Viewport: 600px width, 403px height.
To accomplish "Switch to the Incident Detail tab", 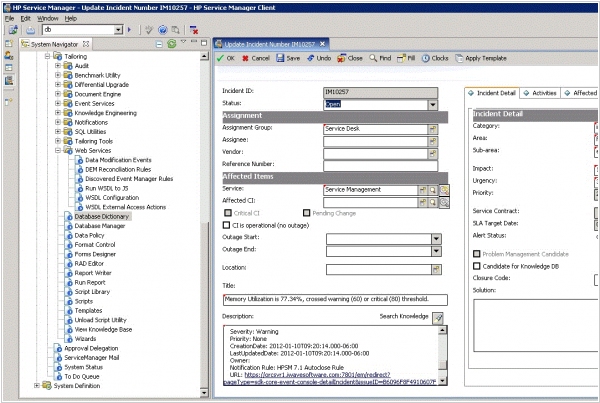I will click(492, 93).
